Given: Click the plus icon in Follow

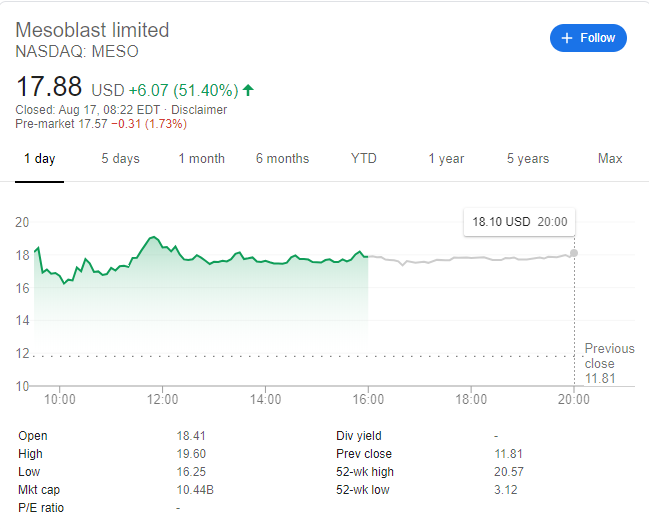Looking at the screenshot, I should click(567, 38).
